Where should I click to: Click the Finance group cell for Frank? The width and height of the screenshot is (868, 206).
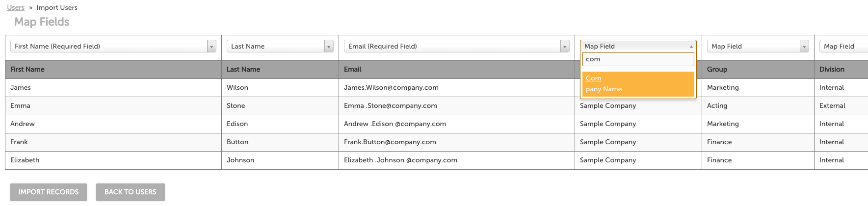click(719, 142)
